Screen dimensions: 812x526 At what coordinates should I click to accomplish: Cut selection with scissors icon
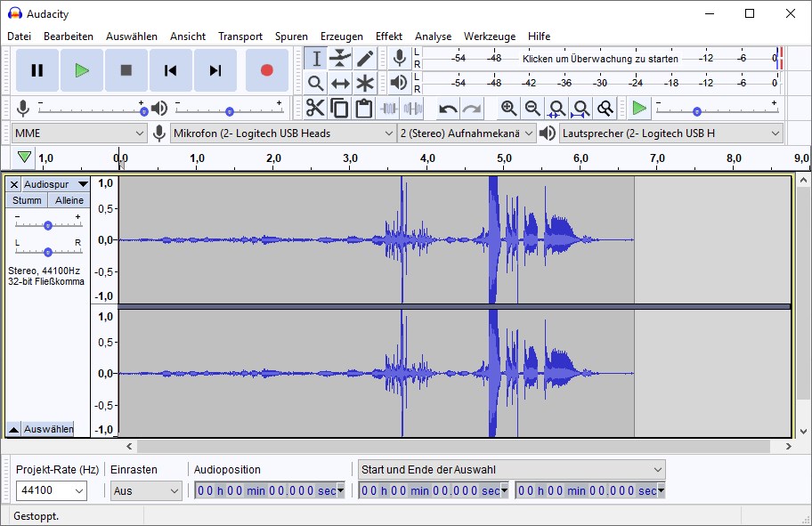click(315, 109)
